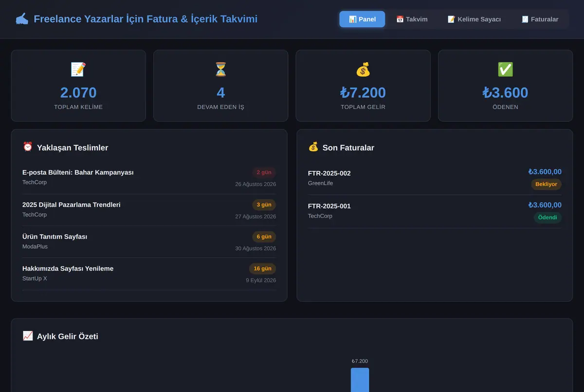584x392 pixels.
Task: Click the chart icon beside Aylık Gelir Özeti
Action: 28,336
